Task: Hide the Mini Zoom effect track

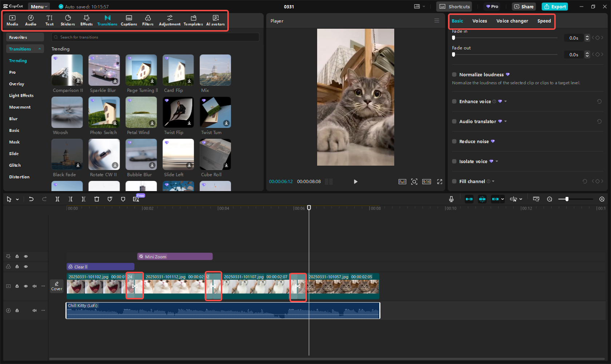Action: [26, 256]
